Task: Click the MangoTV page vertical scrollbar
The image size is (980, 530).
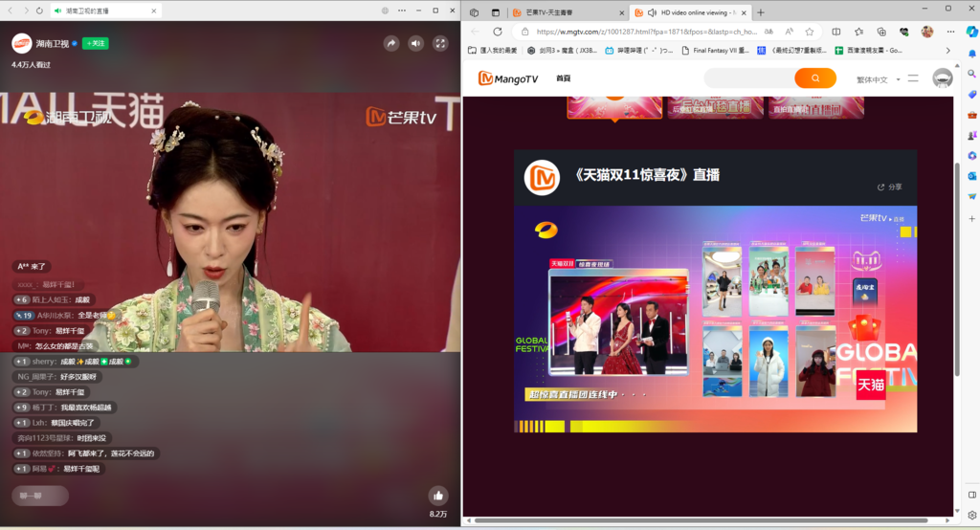Action: tap(957, 269)
